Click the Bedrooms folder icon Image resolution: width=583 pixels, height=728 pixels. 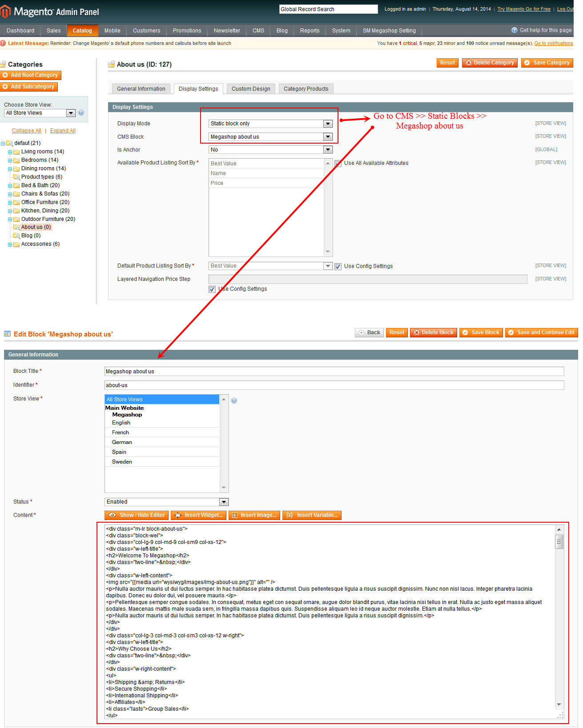pos(16,160)
